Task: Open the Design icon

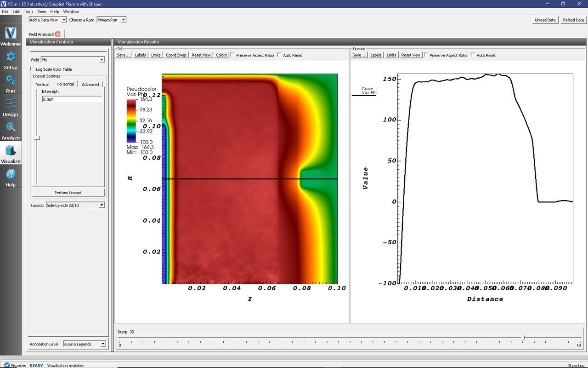Action: click(11, 103)
